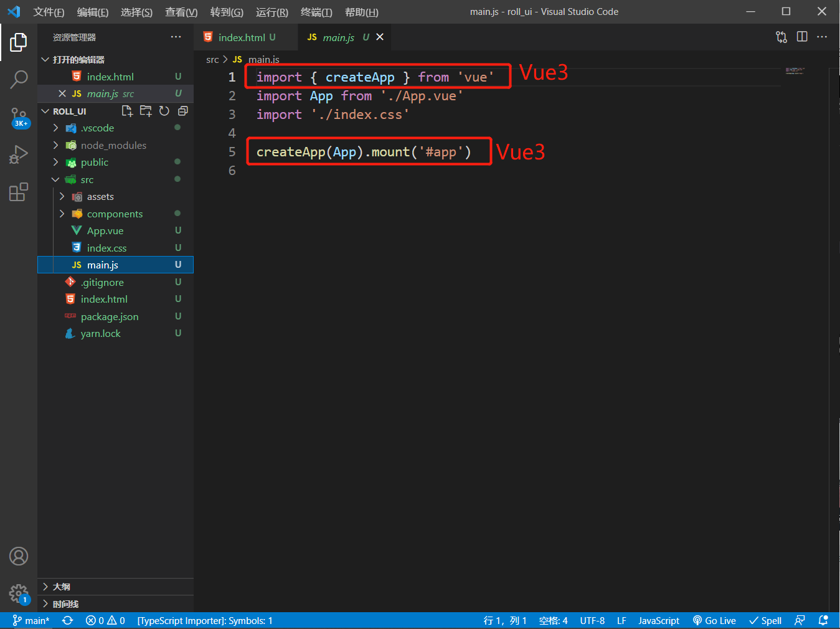Select index.html in open editors list

point(115,77)
